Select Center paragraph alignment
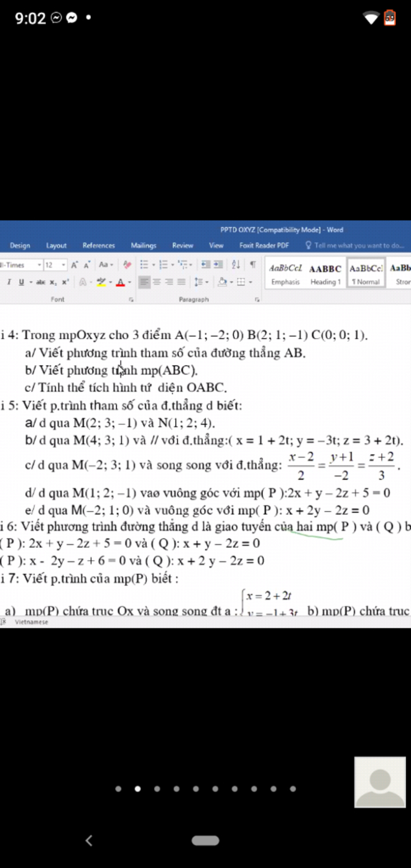This screenshot has height=868, width=411. [157, 282]
